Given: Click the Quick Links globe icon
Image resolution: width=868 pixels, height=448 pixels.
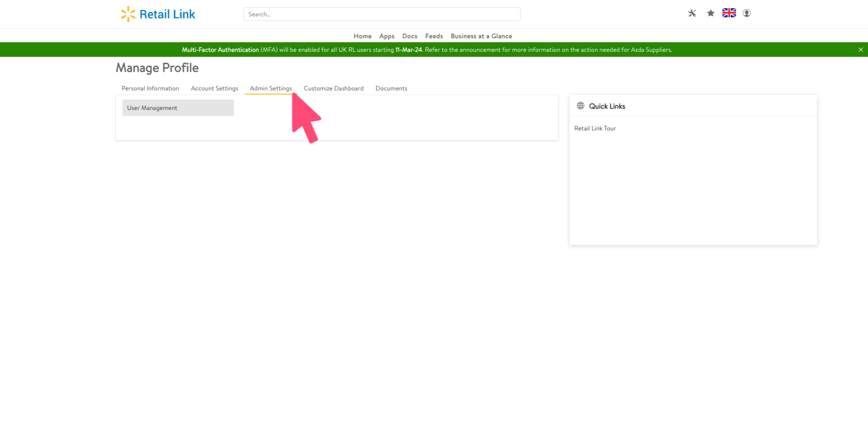Looking at the screenshot, I should tap(580, 106).
